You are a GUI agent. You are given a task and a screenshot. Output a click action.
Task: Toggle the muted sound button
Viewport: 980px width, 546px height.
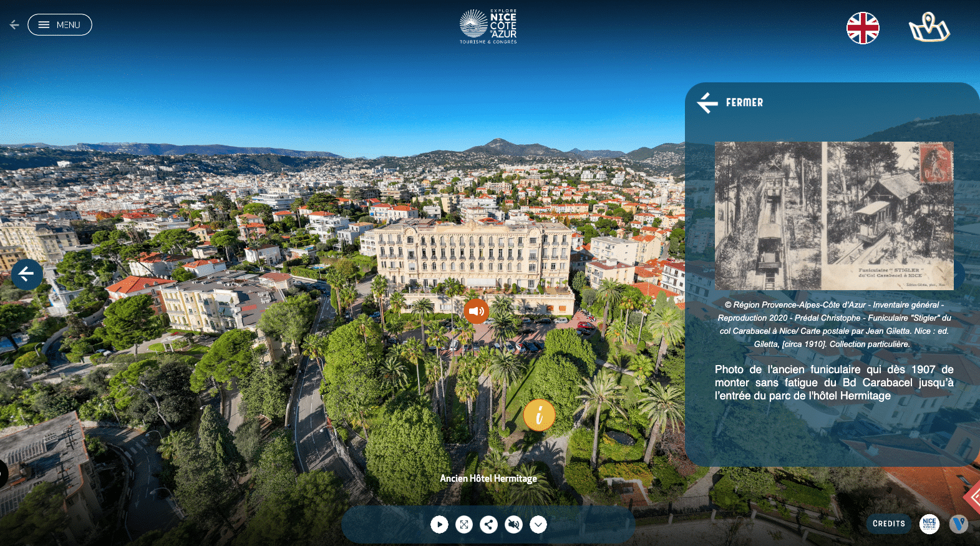coord(513,525)
